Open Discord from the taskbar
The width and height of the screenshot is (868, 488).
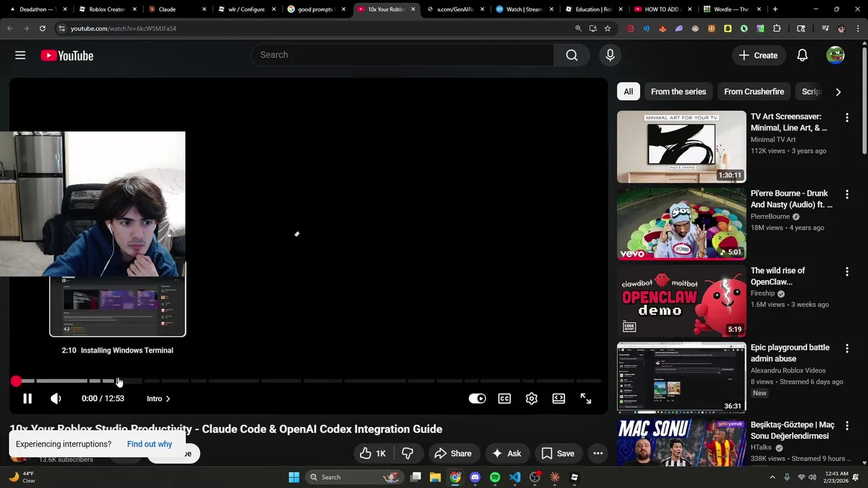[475, 477]
